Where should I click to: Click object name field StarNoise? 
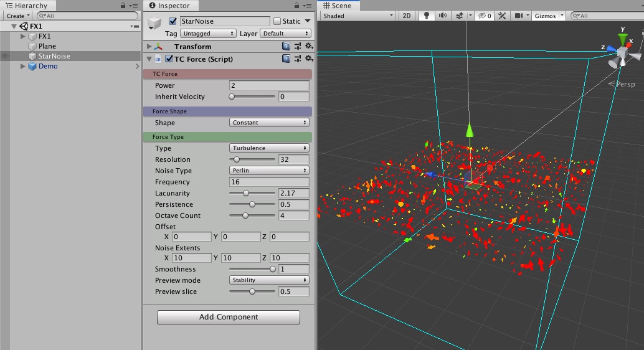(225, 21)
